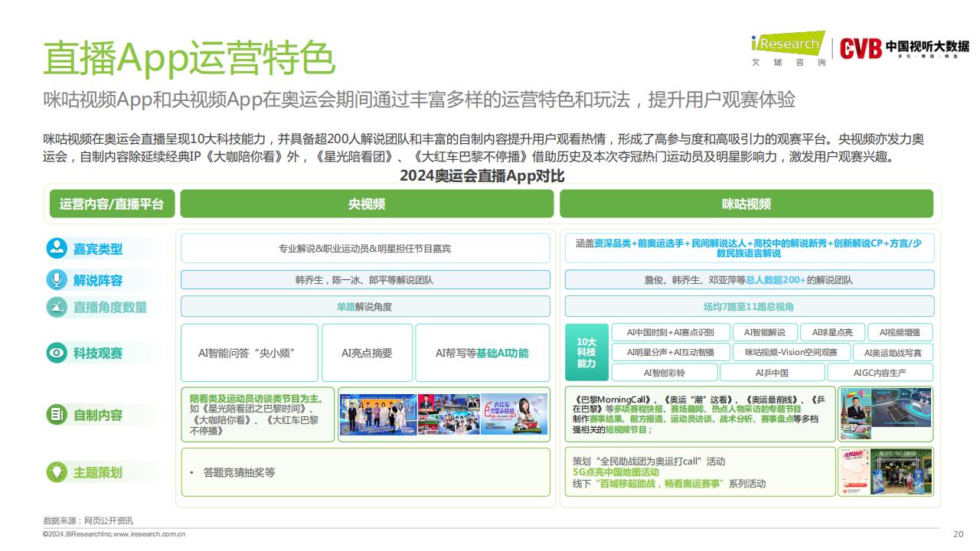980x551 pixels.
Task: Select the 运营内容/直播平台 header
Action: coord(112,204)
